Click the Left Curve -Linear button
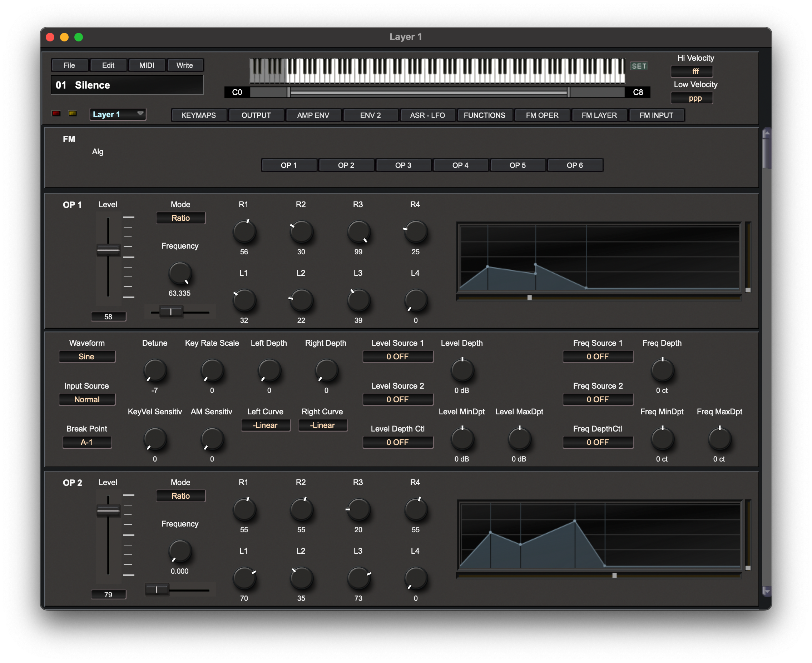Image resolution: width=812 pixels, height=663 pixels. 265,425
